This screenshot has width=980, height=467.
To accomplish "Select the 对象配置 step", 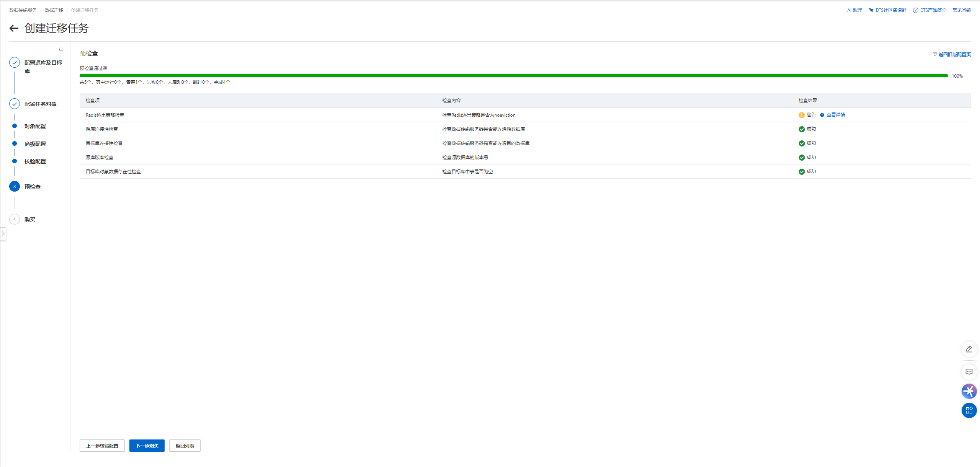I will coord(35,126).
